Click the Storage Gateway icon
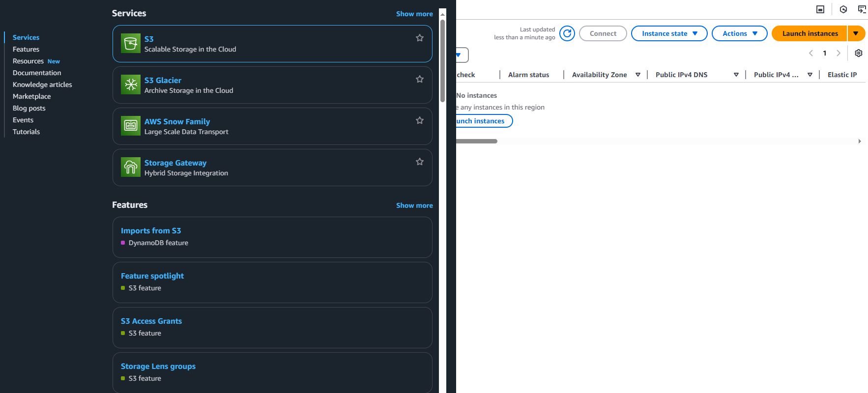This screenshot has height=393, width=868. point(131,167)
